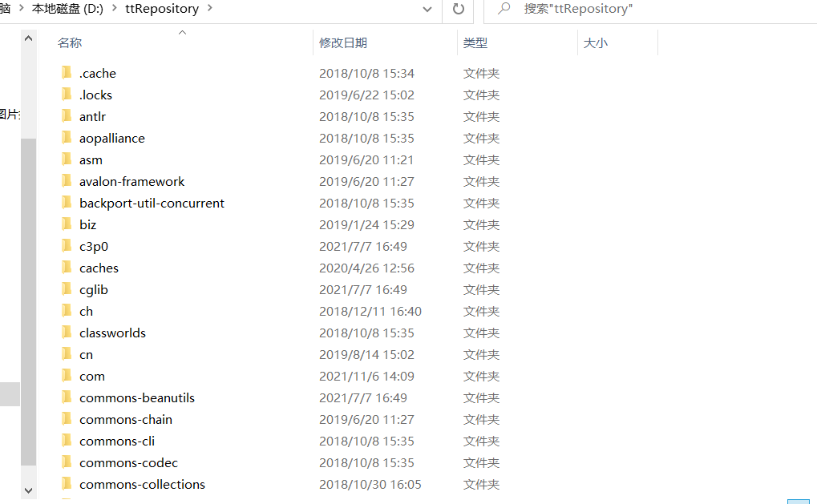
Task: Click the backport-util-concurrent folder icon
Action: click(67, 203)
